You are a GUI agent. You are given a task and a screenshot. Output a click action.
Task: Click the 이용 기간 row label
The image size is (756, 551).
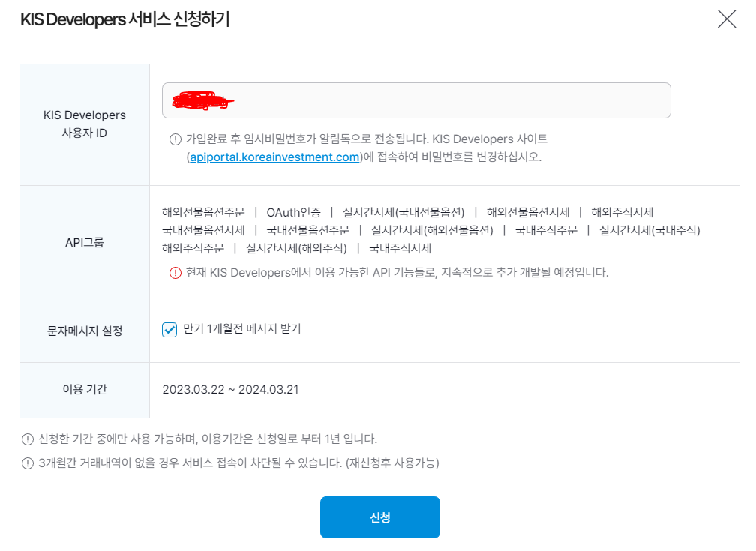84,389
